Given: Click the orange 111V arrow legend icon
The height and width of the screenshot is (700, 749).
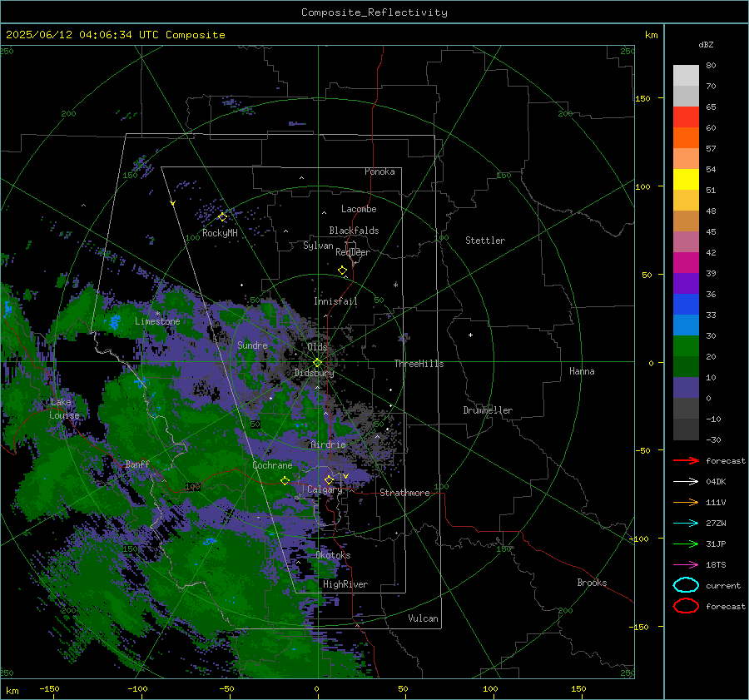Looking at the screenshot, I should [x=686, y=502].
